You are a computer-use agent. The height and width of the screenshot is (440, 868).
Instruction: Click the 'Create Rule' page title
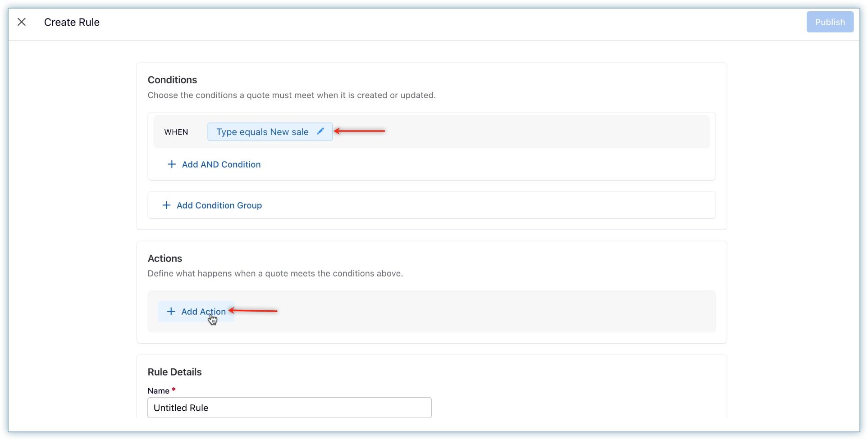(x=72, y=22)
